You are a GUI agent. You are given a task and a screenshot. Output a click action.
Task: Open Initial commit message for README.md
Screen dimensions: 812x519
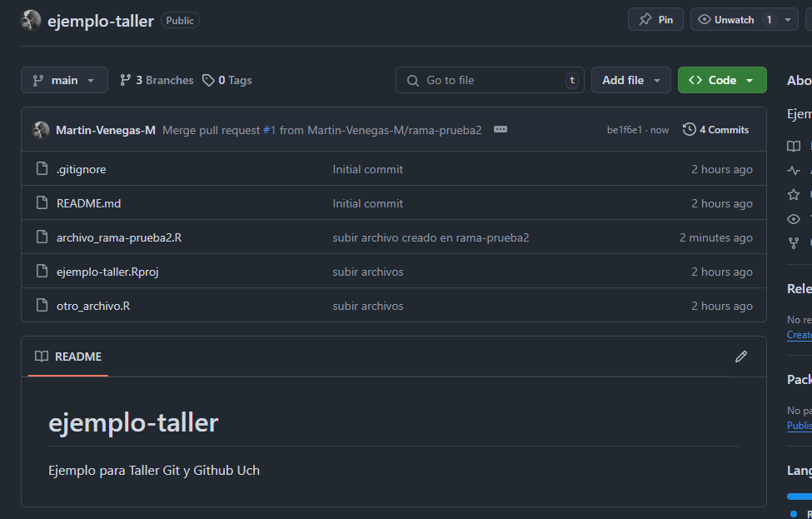367,203
